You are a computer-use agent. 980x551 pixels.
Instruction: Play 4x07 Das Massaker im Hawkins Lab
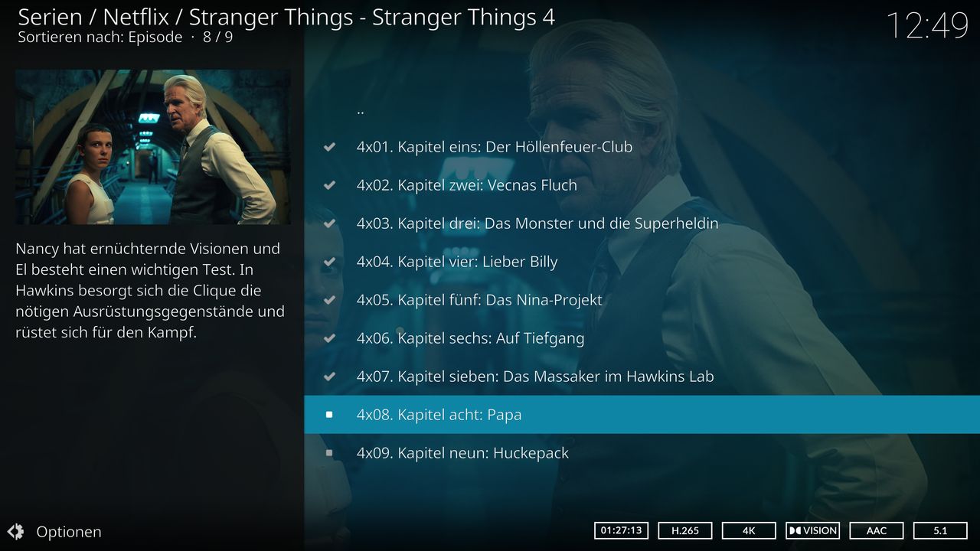[x=642, y=377]
